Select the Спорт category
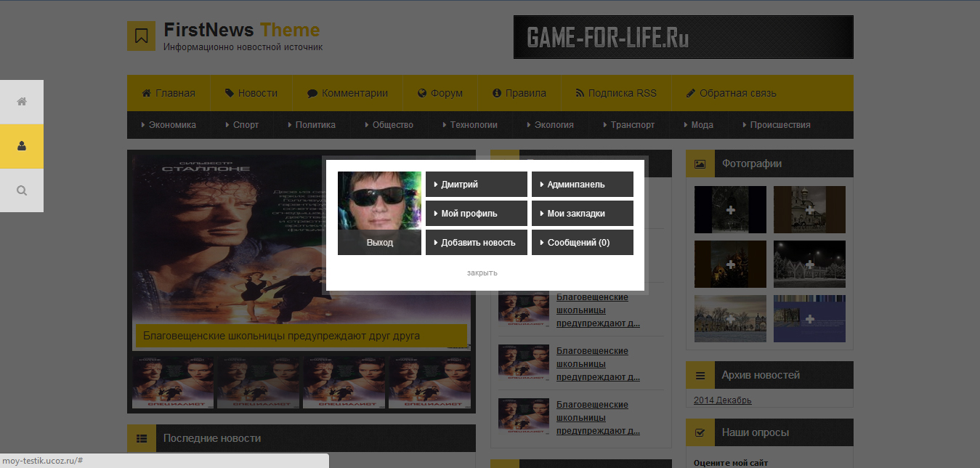Screen dimensions: 980x468 [242, 125]
